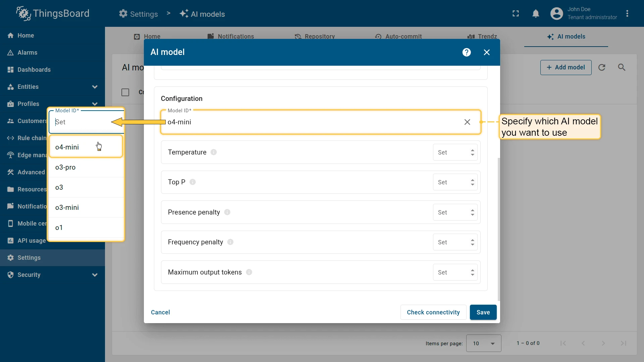Show Top P info tooltip icon

[x=193, y=182]
